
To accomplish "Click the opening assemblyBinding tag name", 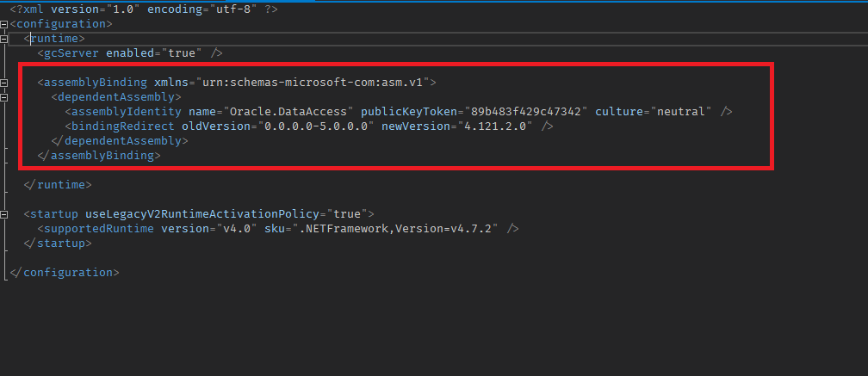I will (96, 83).
